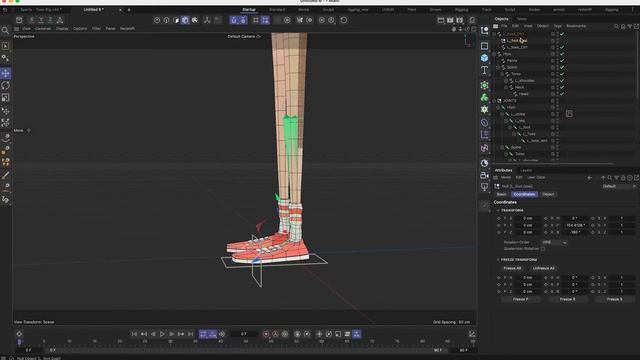The height and width of the screenshot is (360, 640).
Task: Toggle green checkmark on Pelvis row
Action: pyautogui.click(x=562, y=60)
